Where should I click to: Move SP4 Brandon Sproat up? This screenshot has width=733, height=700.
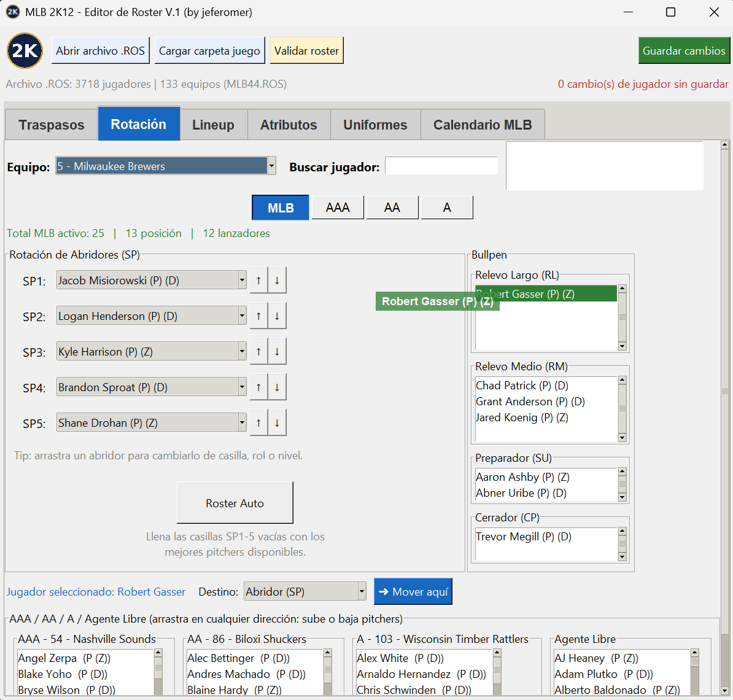tap(258, 387)
